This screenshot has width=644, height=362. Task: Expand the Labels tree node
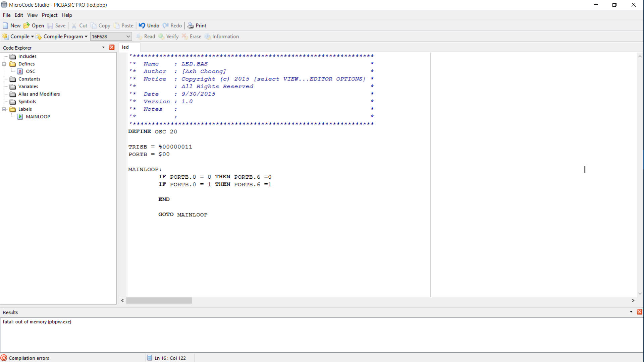click(x=4, y=109)
